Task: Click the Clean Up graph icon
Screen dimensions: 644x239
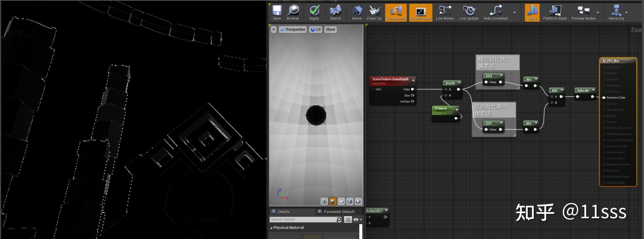Action: click(x=374, y=13)
